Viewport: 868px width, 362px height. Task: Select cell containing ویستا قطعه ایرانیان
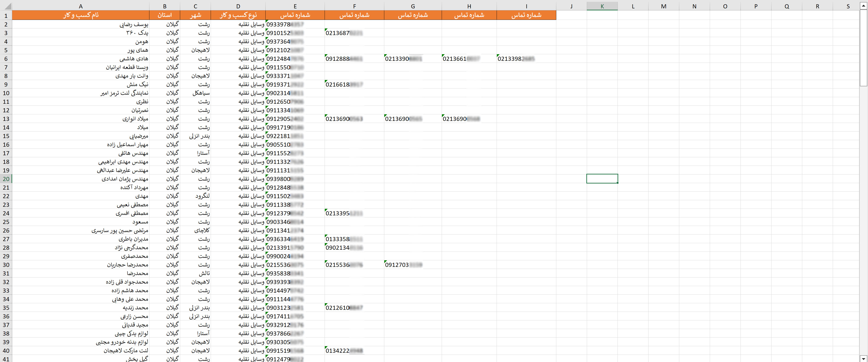[80, 67]
